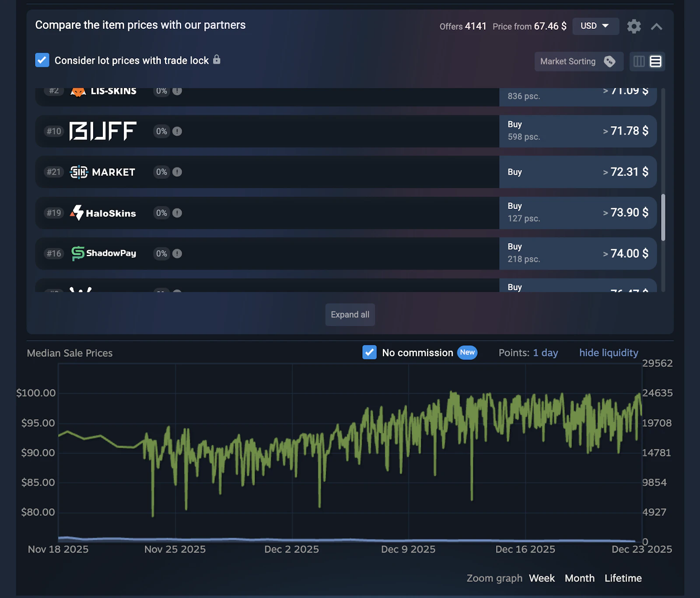Viewport: 700px width, 598px height.
Task: Switch to list rows view icon
Action: click(655, 62)
